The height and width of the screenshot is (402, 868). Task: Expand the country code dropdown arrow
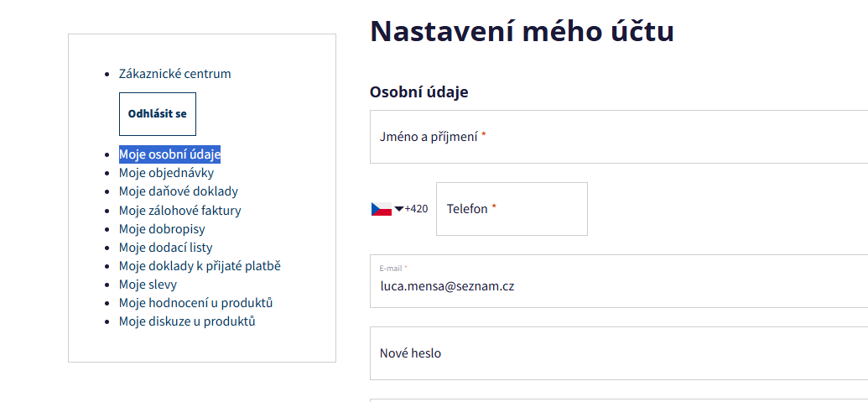[x=399, y=209]
